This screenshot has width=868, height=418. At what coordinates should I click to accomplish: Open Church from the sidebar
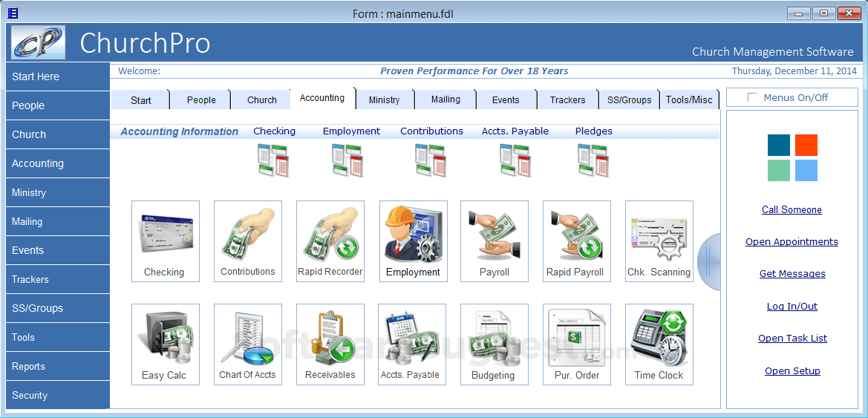click(x=58, y=134)
